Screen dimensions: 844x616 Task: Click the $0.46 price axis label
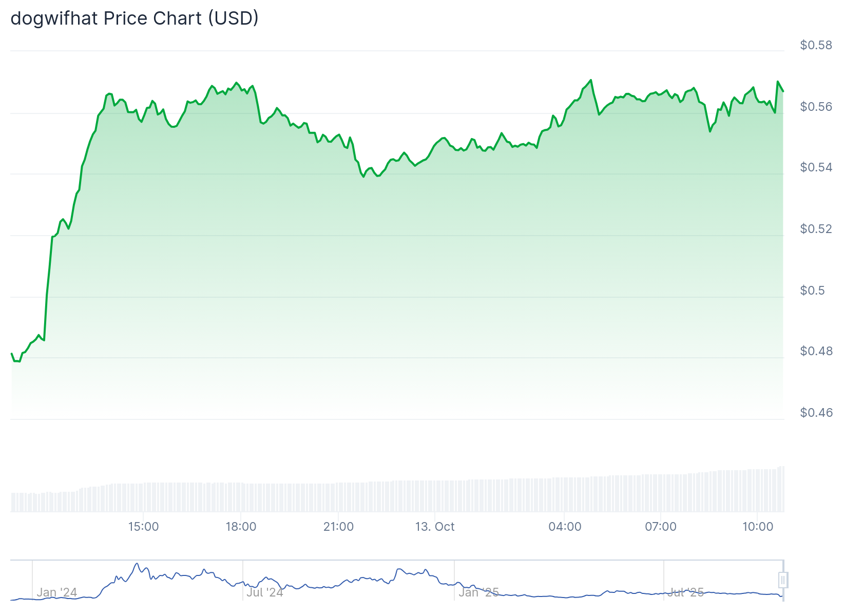click(816, 413)
